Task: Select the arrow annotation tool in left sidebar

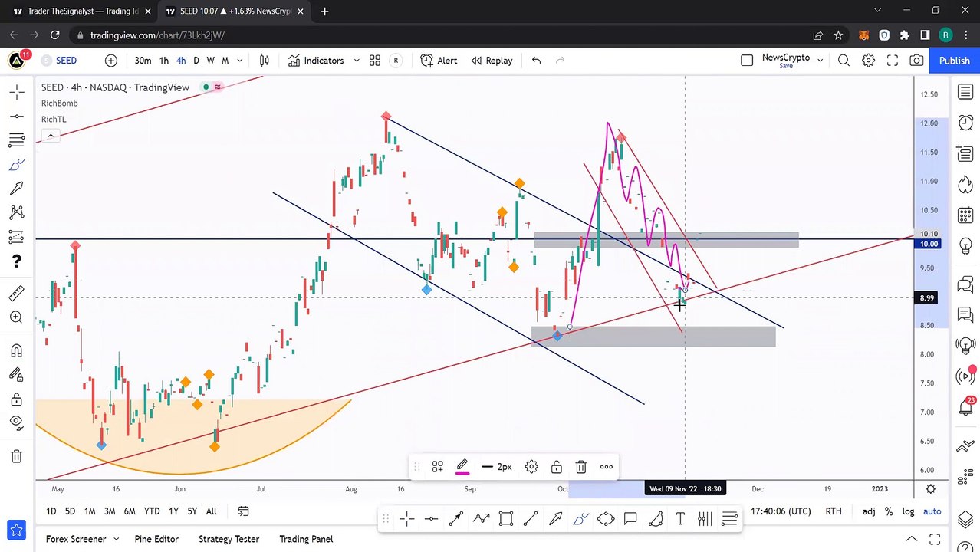Action: [17, 189]
